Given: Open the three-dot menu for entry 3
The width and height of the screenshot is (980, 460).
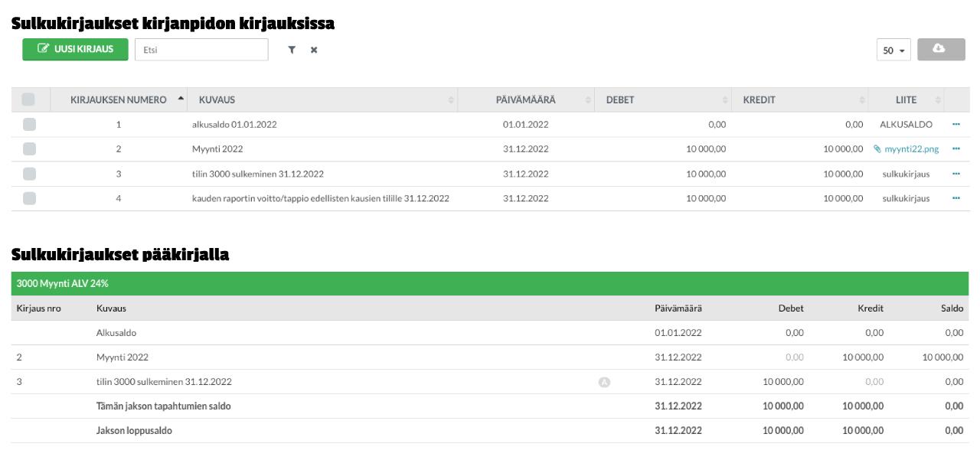Looking at the screenshot, I should [x=956, y=174].
